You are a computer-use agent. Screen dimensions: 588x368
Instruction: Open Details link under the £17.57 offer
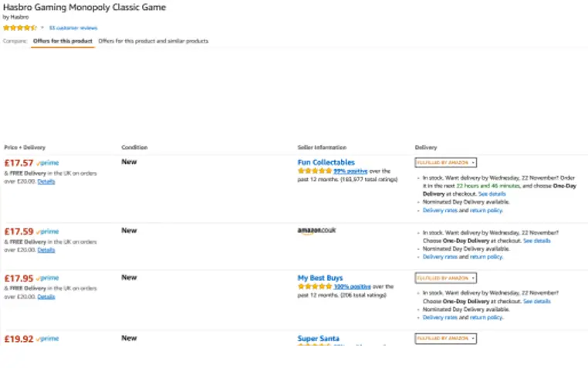[x=46, y=181]
